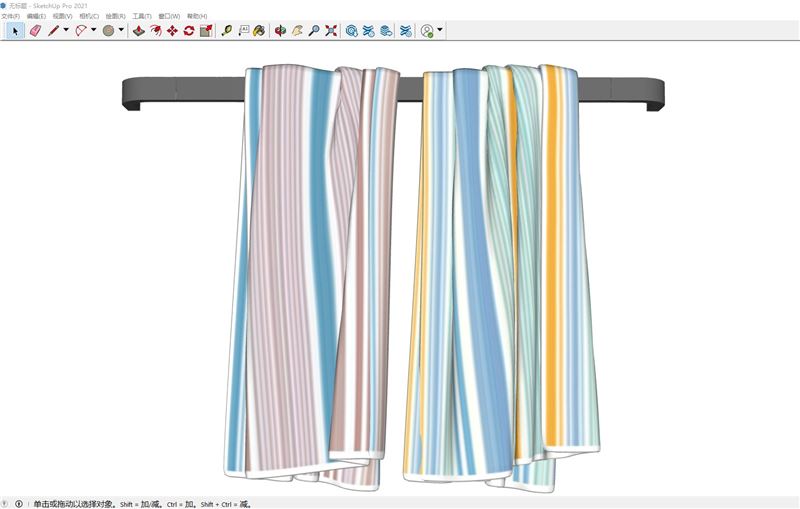The width and height of the screenshot is (800, 509).
Task: Open the 帮助(H) menu
Action: 197,16
